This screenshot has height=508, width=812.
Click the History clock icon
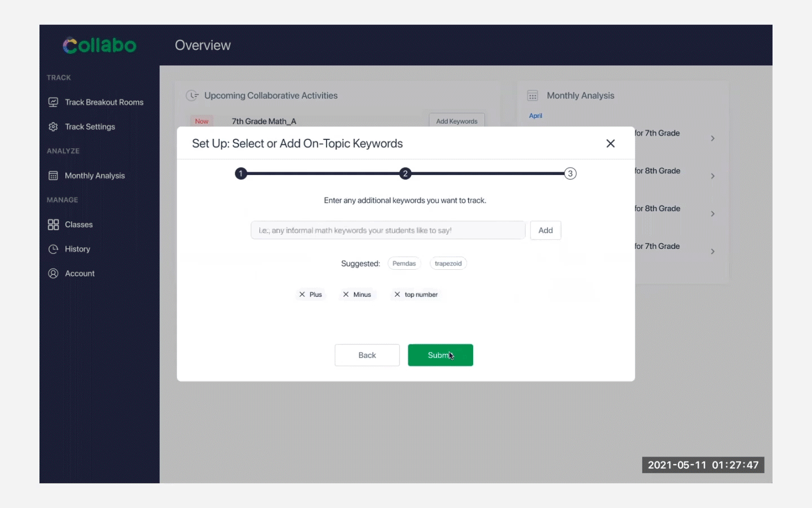point(53,249)
